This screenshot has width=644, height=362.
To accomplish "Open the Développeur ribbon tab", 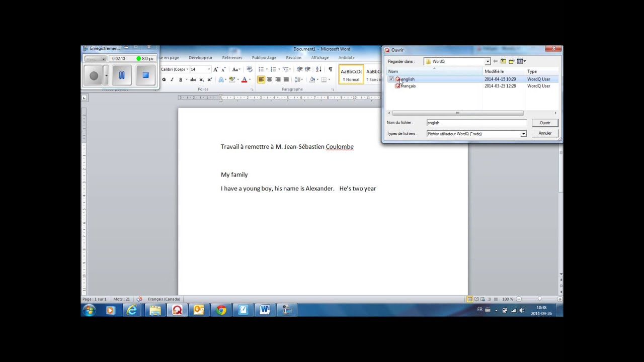I will (x=201, y=58).
